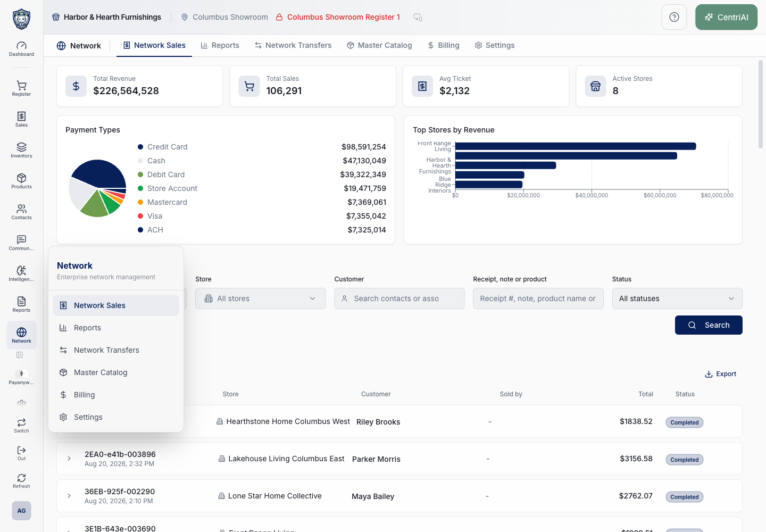Open Contacts in the sidebar
The height and width of the screenshot is (532, 766).
pyautogui.click(x=21, y=212)
